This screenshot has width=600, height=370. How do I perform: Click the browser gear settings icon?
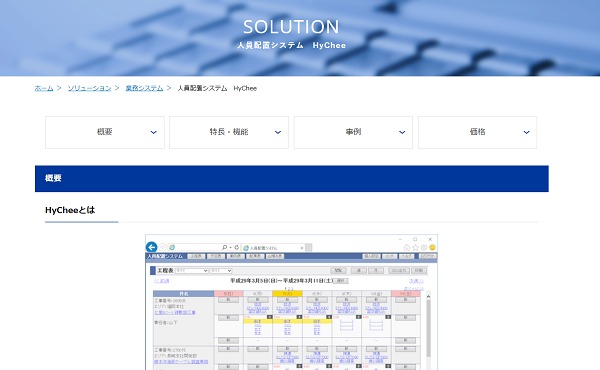pos(424,248)
